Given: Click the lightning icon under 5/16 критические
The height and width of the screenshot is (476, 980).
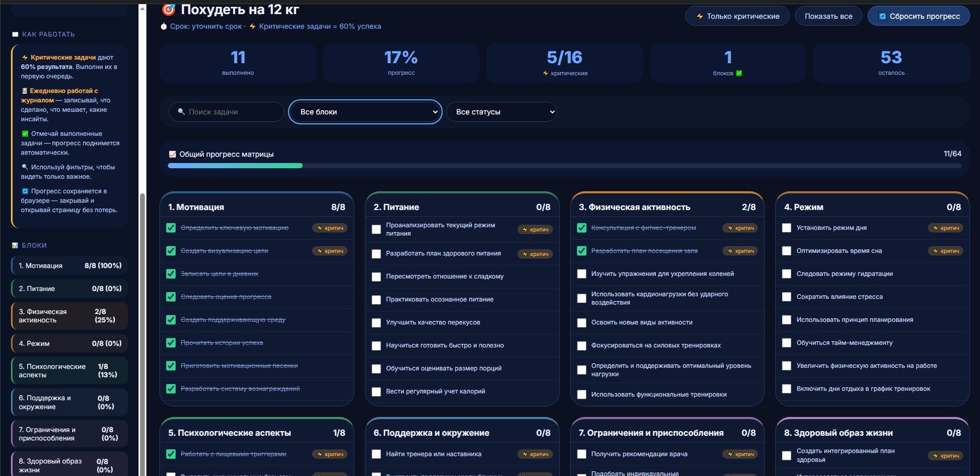Looking at the screenshot, I should [x=546, y=73].
